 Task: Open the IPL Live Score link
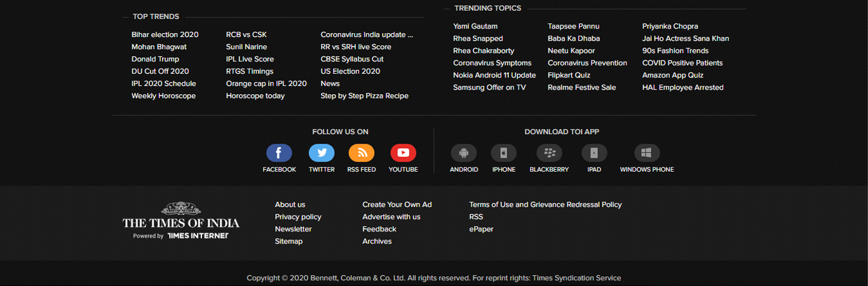[250, 59]
